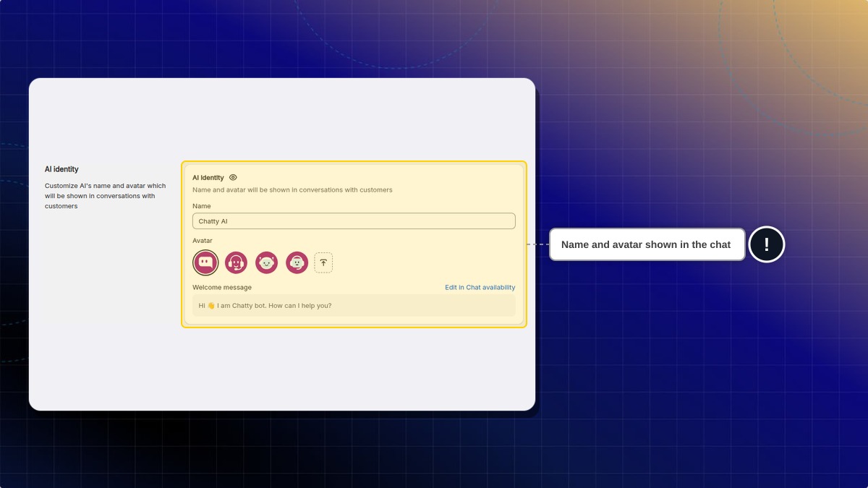
Task: Open the Edit in Chat availability link
Action: tap(480, 287)
